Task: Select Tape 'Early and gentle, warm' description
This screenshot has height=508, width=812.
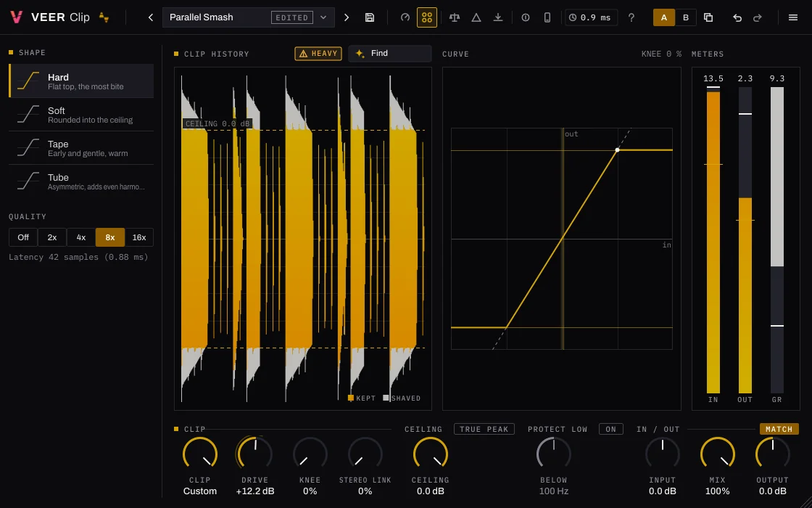Action: [88, 153]
